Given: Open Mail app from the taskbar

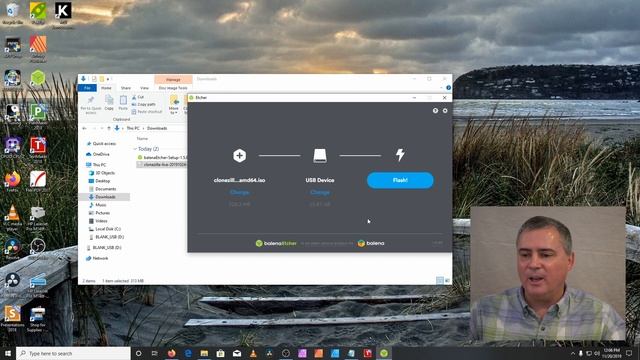Looking at the screenshot, I should pyautogui.click(x=237, y=353).
